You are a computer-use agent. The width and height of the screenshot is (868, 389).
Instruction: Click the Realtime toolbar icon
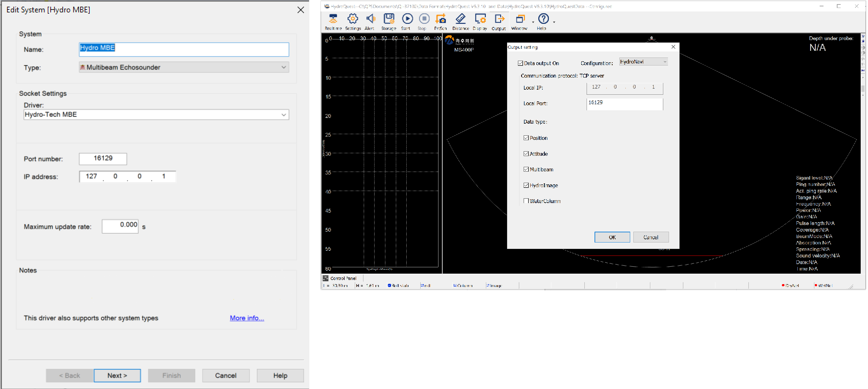tap(333, 21)
